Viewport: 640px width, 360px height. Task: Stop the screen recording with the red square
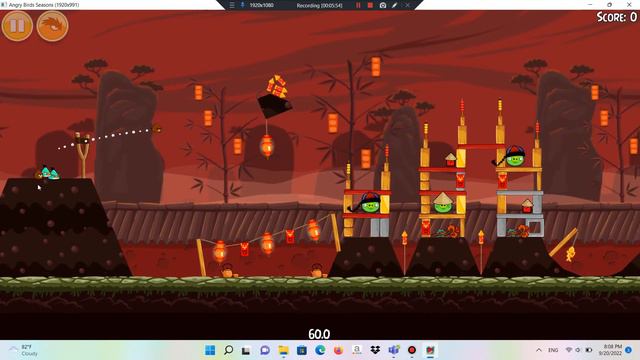[370, 5]
